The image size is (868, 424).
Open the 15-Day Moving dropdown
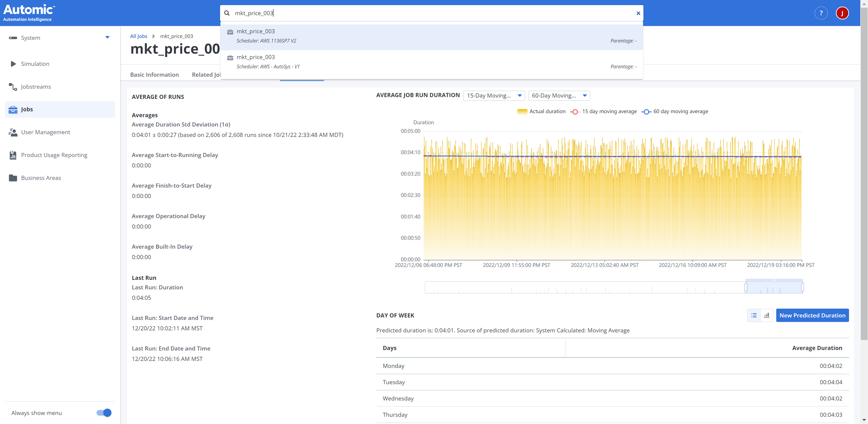pos(494,95)
